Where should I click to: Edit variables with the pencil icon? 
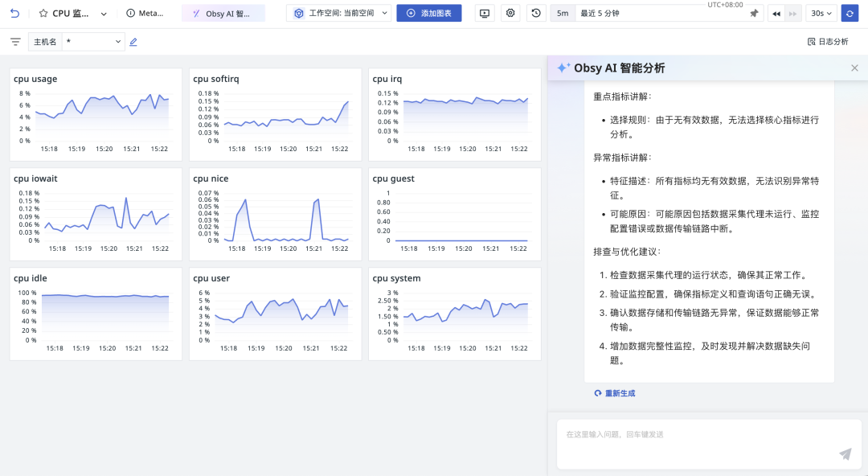click(133, 42)
